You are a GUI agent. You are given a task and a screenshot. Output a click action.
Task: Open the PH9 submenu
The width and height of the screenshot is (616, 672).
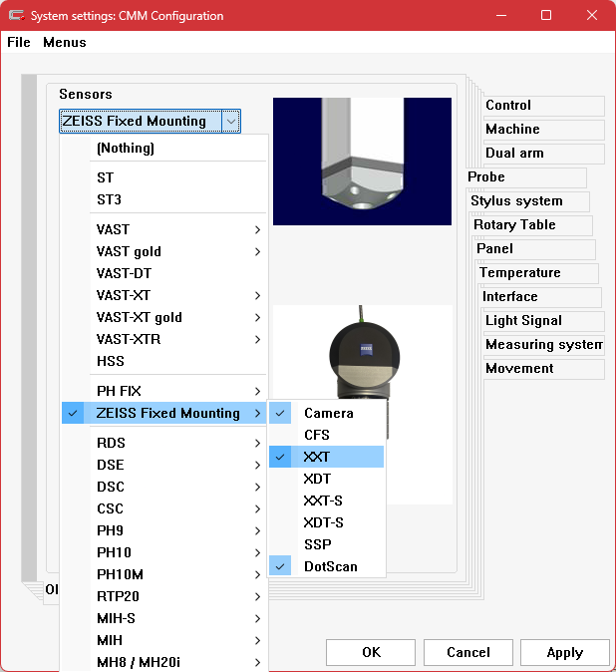[164, 530]
